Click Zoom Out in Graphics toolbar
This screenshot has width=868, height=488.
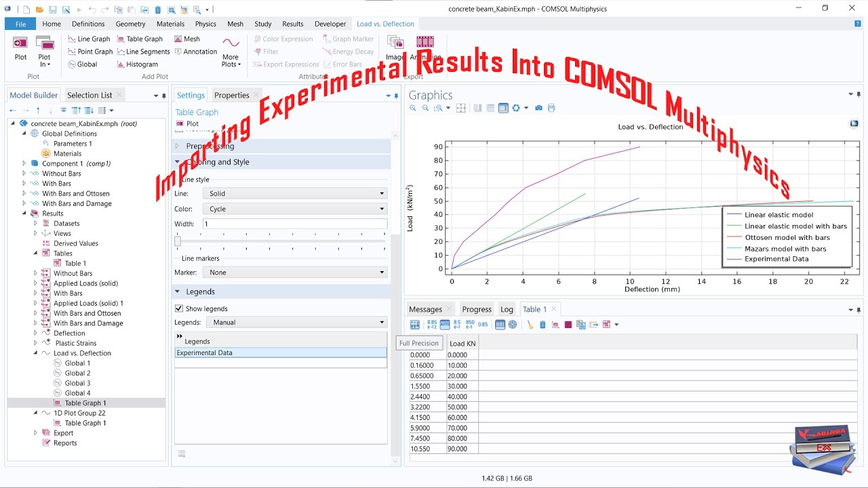tap(425, 108)
